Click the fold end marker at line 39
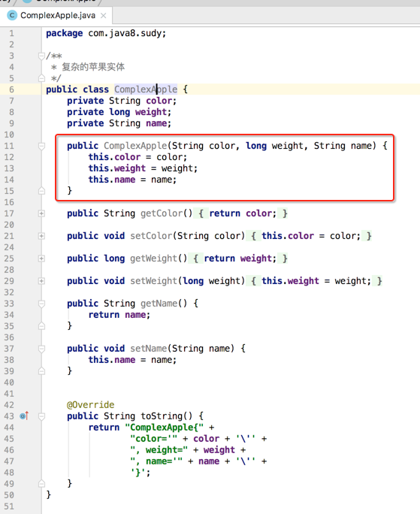This screenshot has height=514, width=420. click(41, 371)
